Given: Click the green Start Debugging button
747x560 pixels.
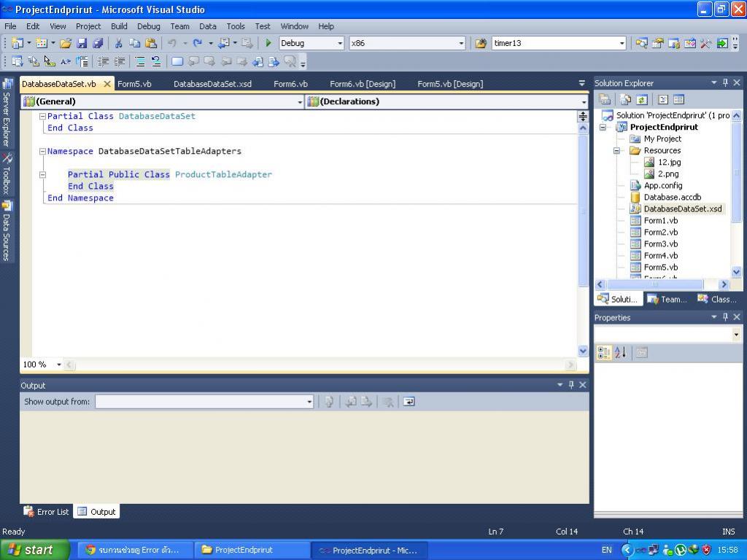Looking at the screenshot, I should point(268,44).
